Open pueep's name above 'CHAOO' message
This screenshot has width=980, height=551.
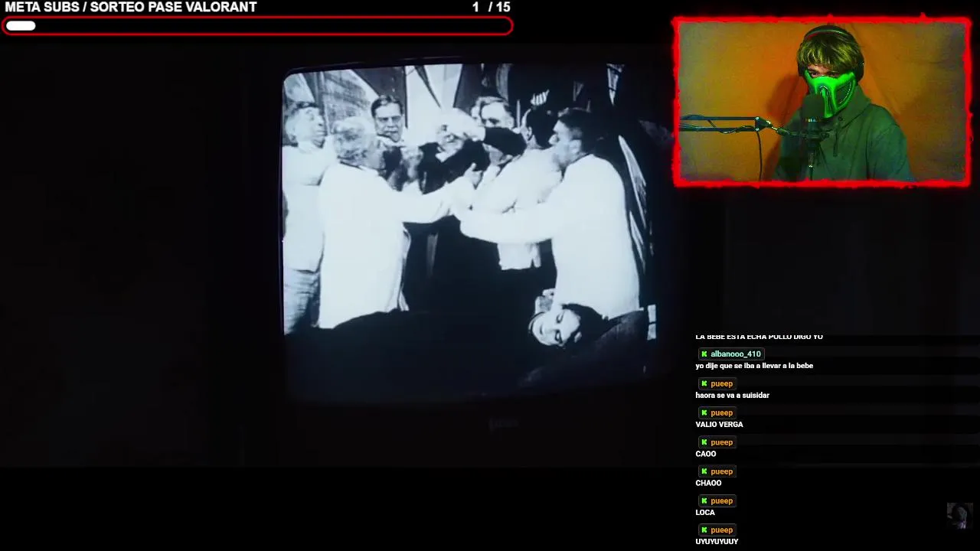tap(722, 471)
